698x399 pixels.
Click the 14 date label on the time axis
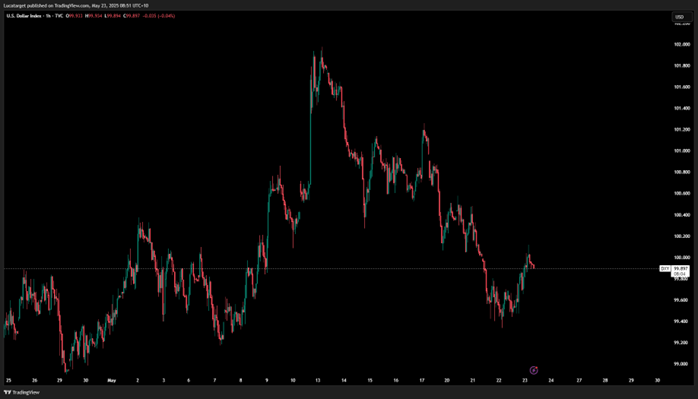click(x=344, y=381)
